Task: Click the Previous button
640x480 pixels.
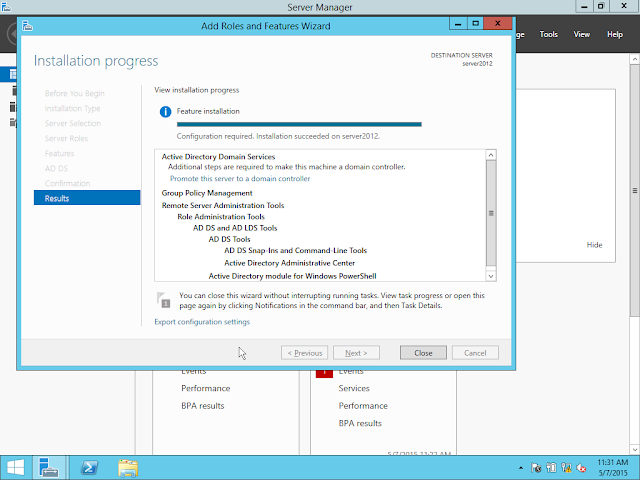Action: tap(304, 353)
